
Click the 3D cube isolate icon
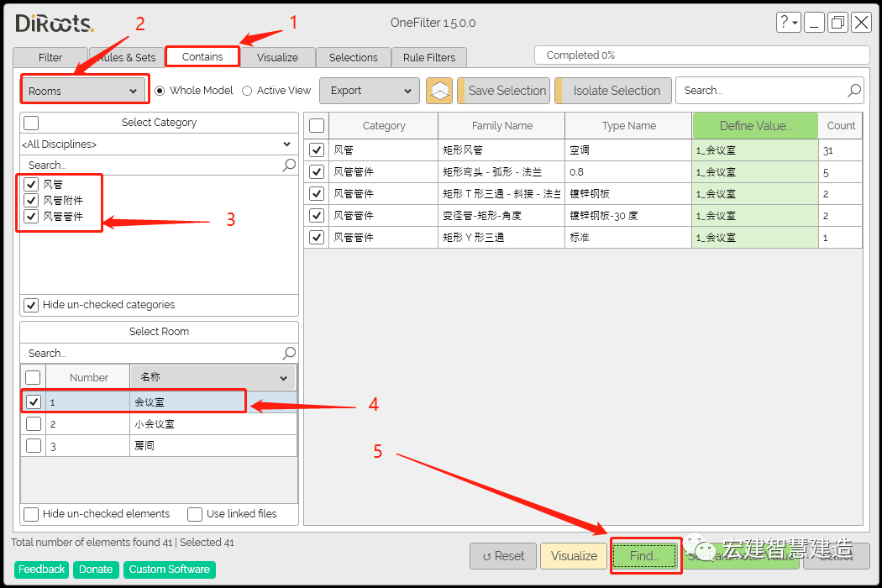[x=438, y=91]
